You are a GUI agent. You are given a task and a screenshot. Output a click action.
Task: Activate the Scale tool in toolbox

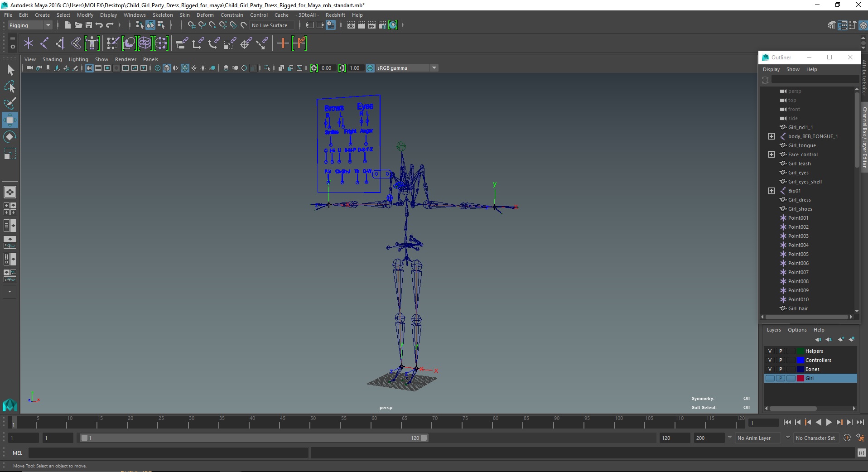click(x=10, y=154)
